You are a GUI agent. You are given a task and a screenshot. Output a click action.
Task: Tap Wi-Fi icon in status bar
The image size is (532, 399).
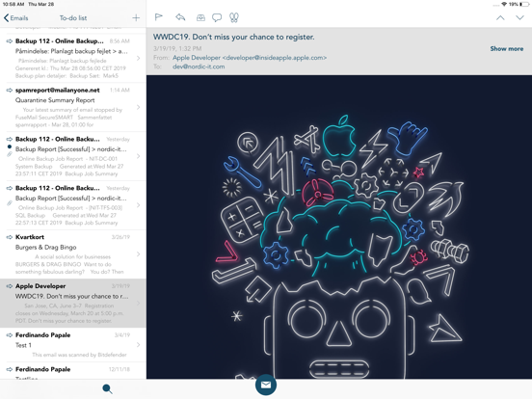[504, 4]
